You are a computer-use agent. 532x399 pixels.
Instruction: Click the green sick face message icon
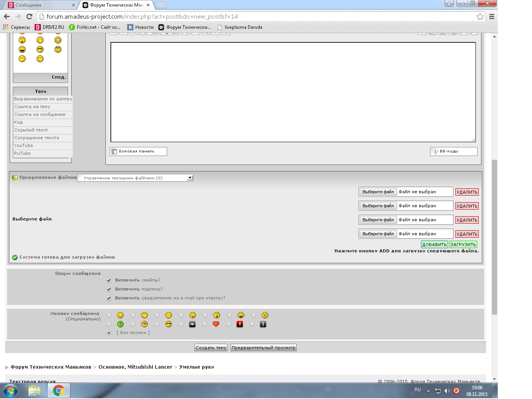pos(120,324)
